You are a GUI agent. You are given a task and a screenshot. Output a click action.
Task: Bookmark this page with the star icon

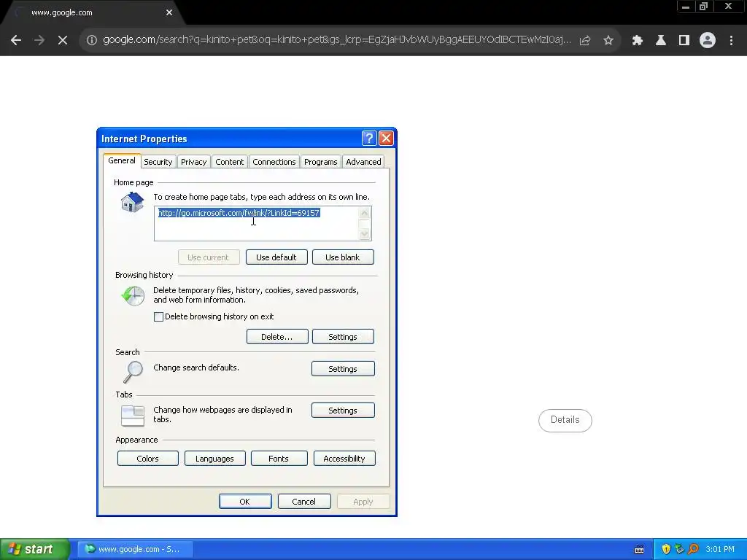coord(608,41)
